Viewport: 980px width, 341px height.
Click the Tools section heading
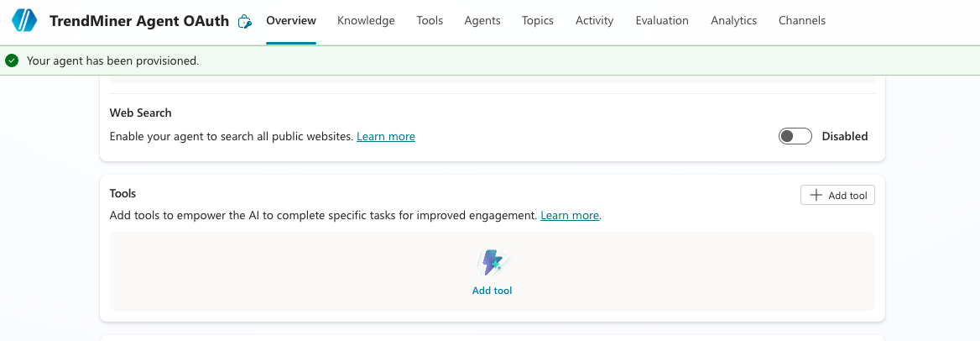coord(122,193)
